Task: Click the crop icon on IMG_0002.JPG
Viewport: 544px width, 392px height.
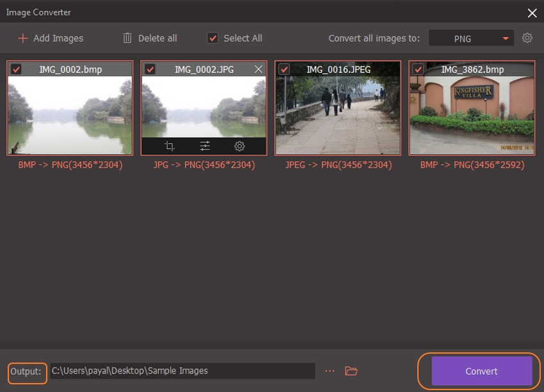Action: point(170,146)
